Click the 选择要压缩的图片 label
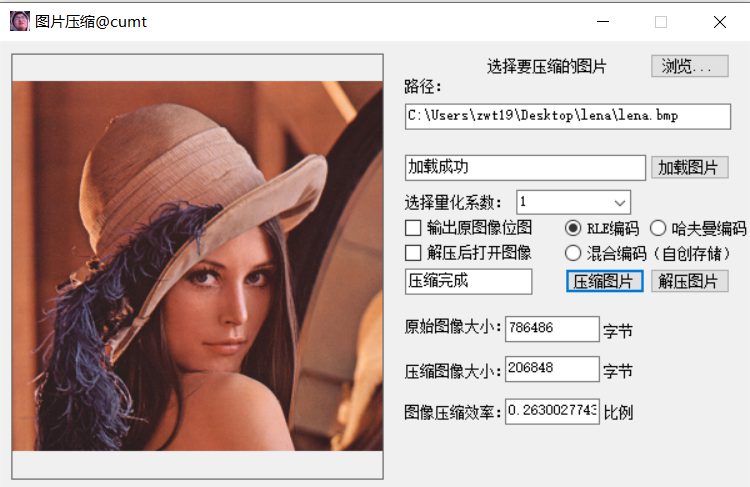750x487 pixels. [547, 66]
